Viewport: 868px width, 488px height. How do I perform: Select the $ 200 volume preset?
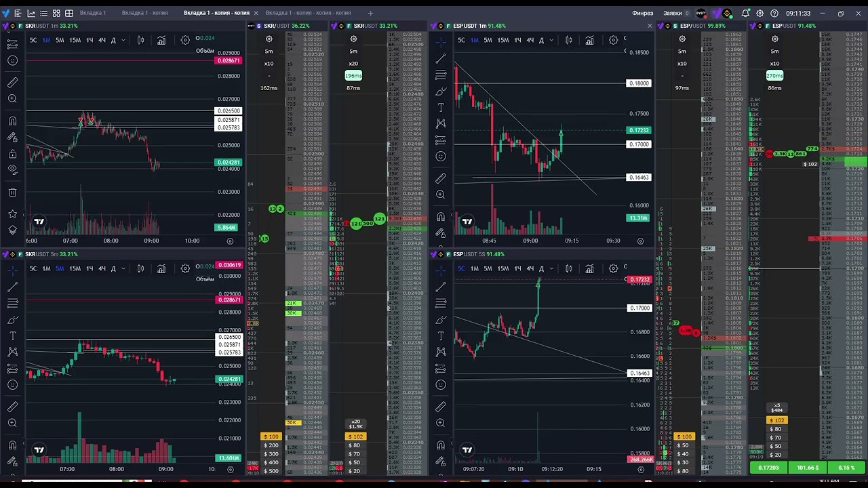point(271,445)
